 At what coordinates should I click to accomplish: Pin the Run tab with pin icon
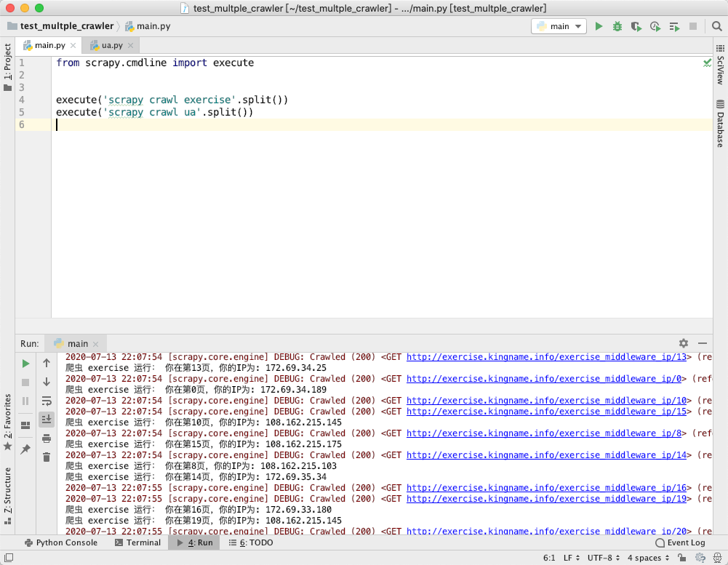(x=25, y=449)
